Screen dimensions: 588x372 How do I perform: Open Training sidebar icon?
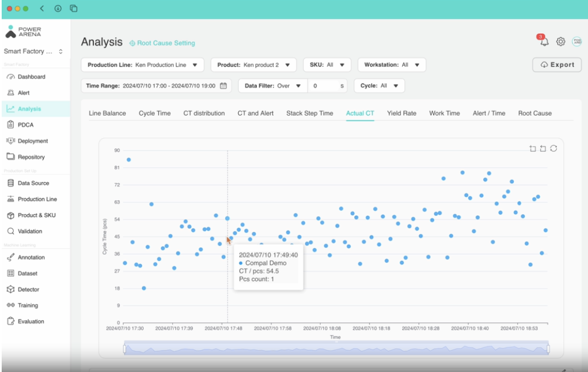pyautogui.click(x=11, y=305)
